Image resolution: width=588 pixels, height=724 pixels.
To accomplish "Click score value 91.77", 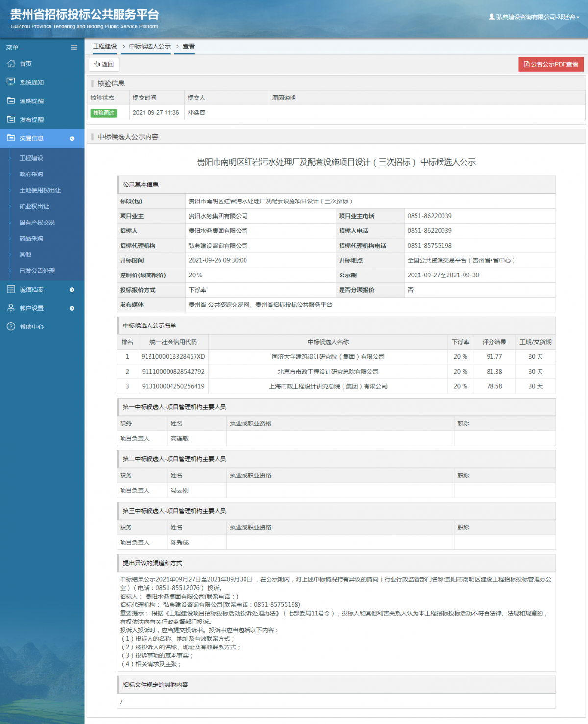I will point(494,357).
